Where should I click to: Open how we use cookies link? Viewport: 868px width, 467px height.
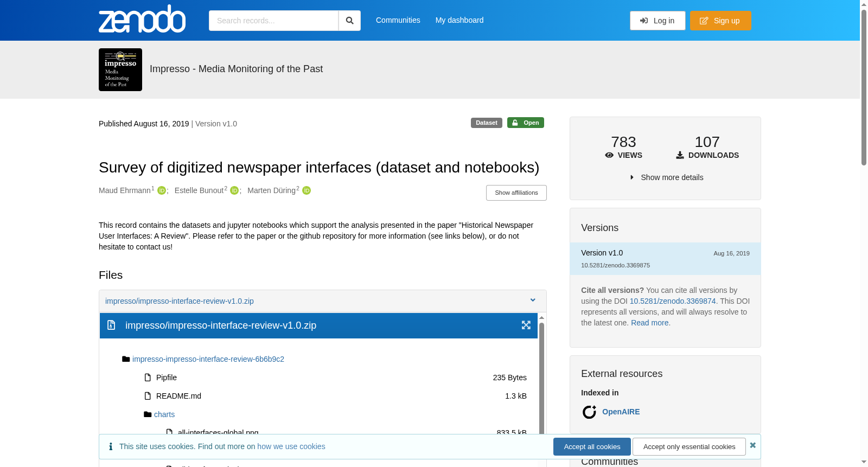(291, 446)
